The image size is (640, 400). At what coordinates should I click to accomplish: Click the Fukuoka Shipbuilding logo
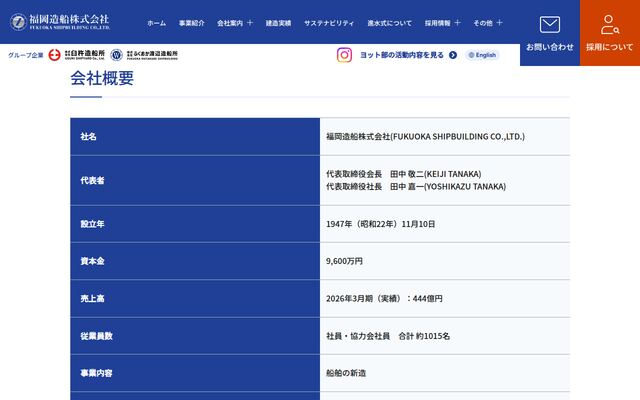point(60,22)
